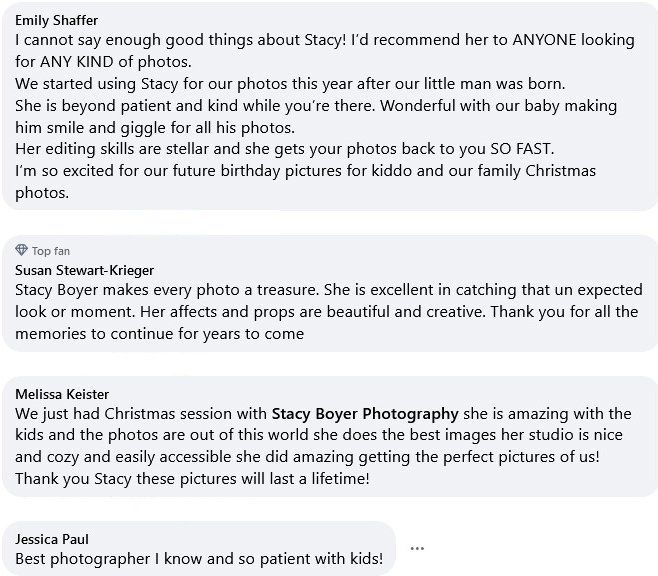Click the capitalized word ANYONE in Emily's review

(x=544, y=40)
